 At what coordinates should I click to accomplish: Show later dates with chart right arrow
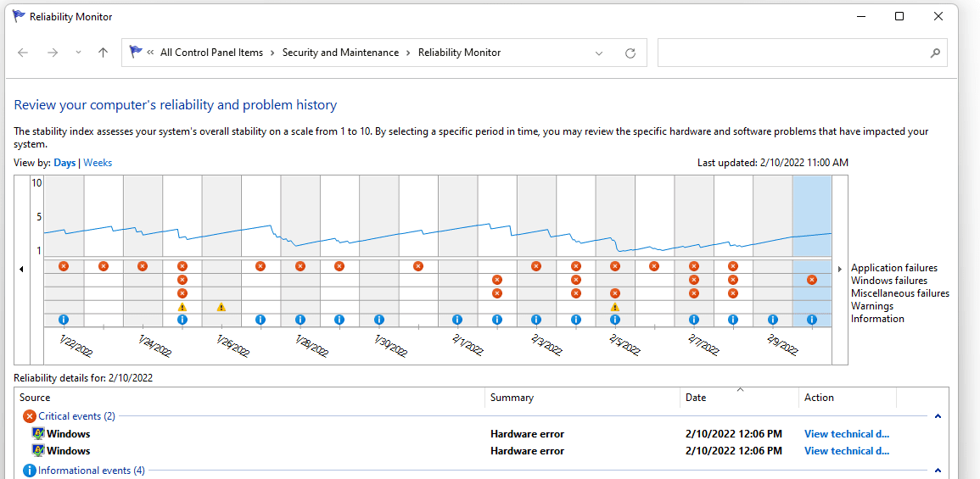point(840,269)
